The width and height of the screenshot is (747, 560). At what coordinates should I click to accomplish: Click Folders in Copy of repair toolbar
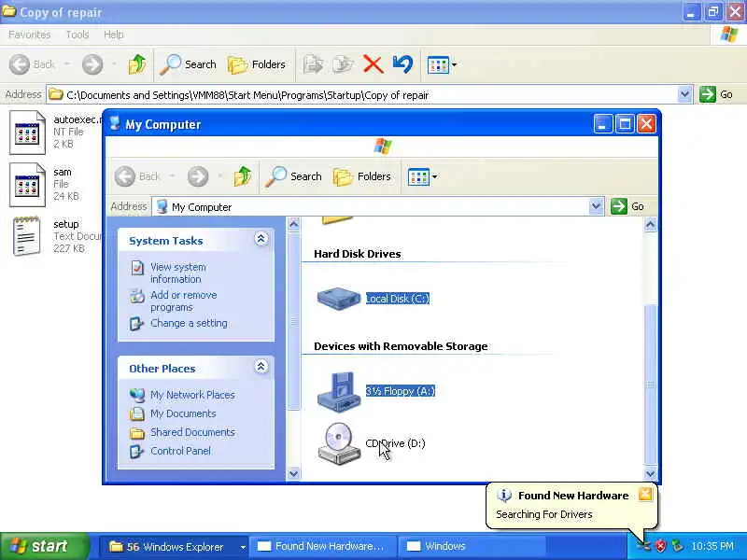(257, 64)
